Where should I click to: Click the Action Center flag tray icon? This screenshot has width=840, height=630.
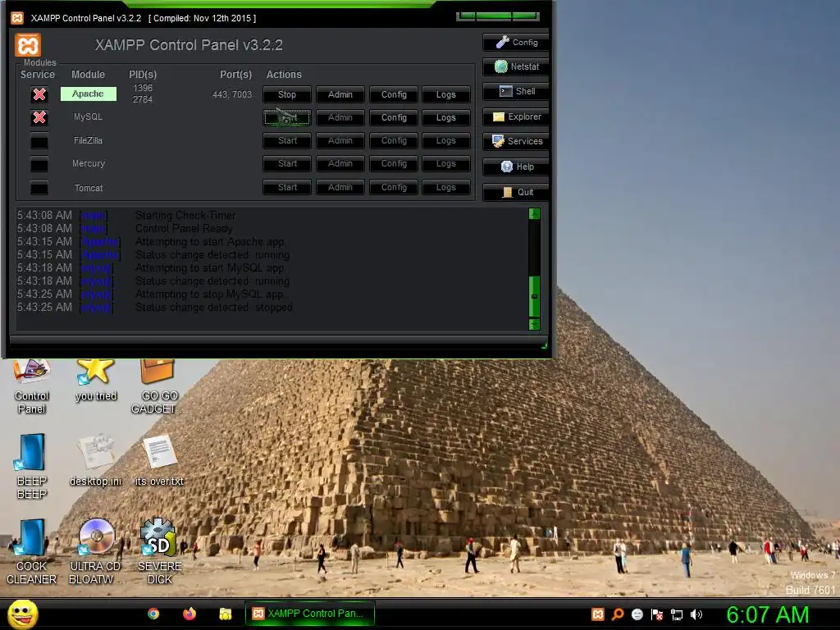[x=657, y=614]
